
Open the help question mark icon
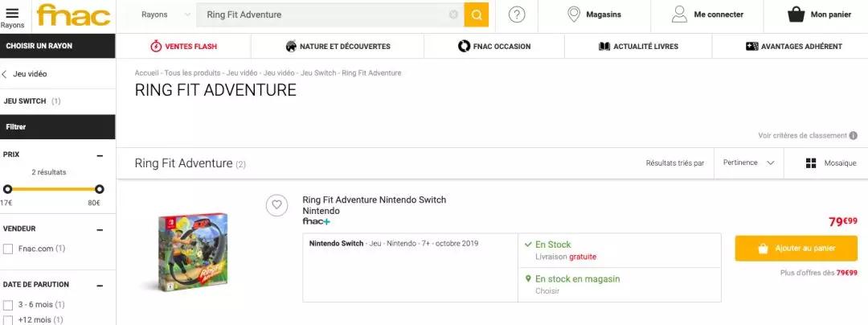click(518, 14)
